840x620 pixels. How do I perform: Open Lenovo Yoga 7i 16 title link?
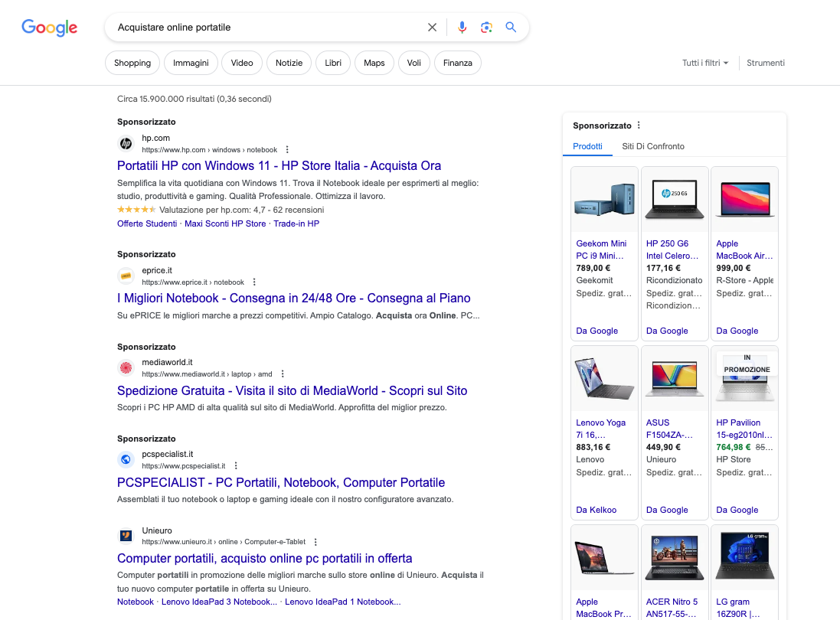tap(600, 429)
